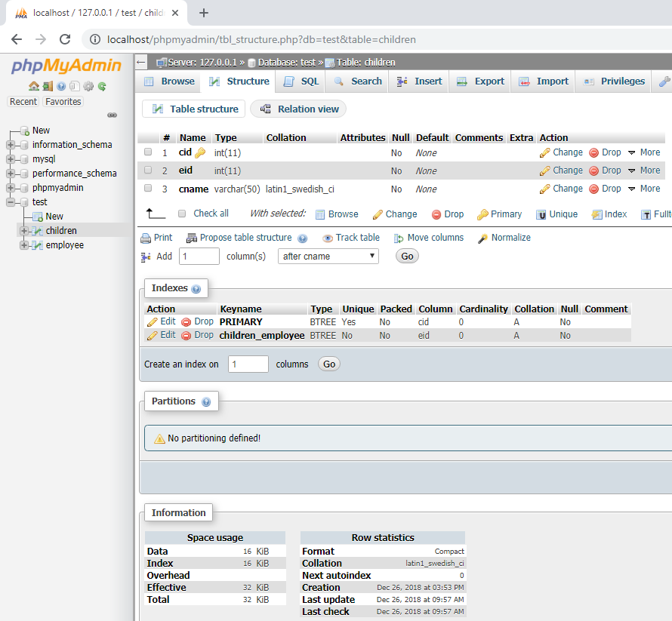Open the Export tab
Screen dimensions: 672x621
[481, 81]
